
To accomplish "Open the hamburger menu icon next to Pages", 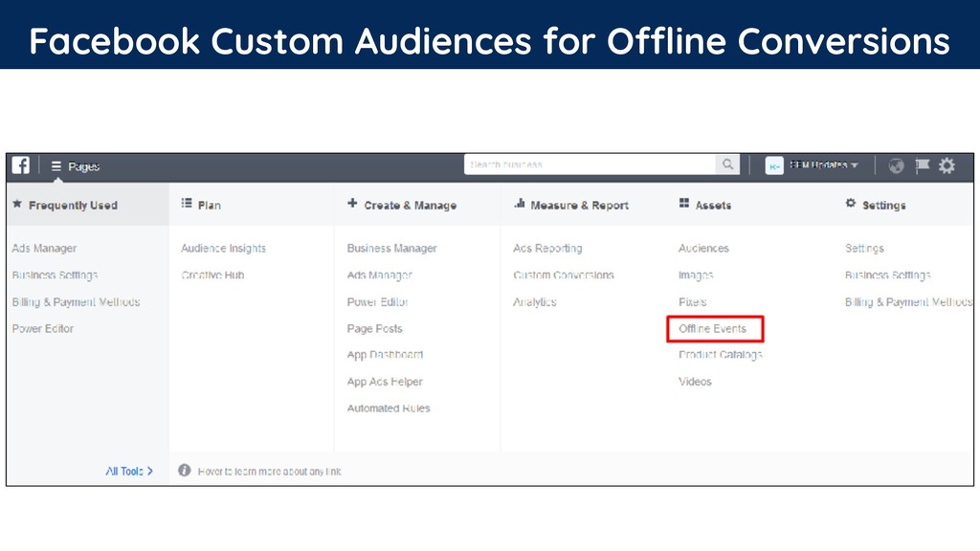I will pos(56,166).
